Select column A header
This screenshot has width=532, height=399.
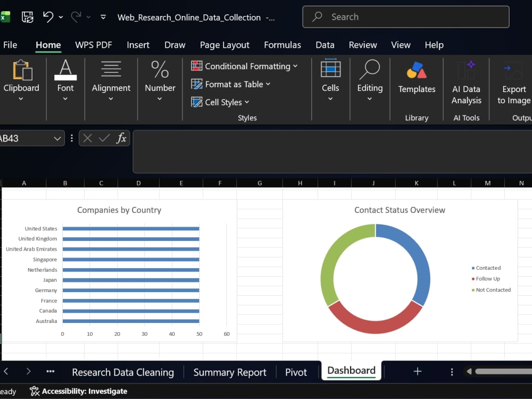[24, 183]
